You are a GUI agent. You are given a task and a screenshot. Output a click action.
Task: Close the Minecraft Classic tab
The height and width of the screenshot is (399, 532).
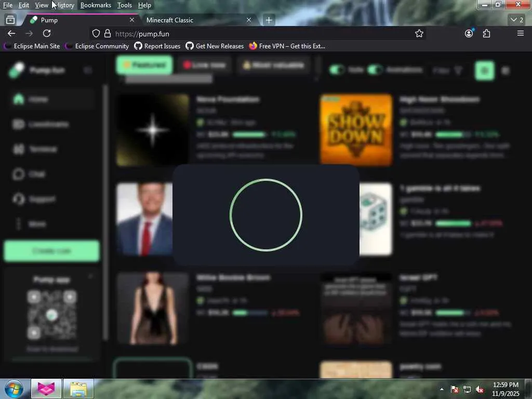[x=249, y=20]
